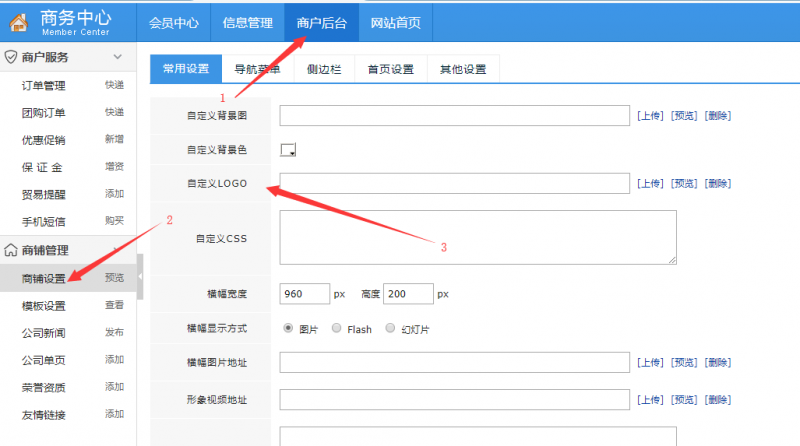Switch to the 首页设置 tab

click(x=391, y=69)
